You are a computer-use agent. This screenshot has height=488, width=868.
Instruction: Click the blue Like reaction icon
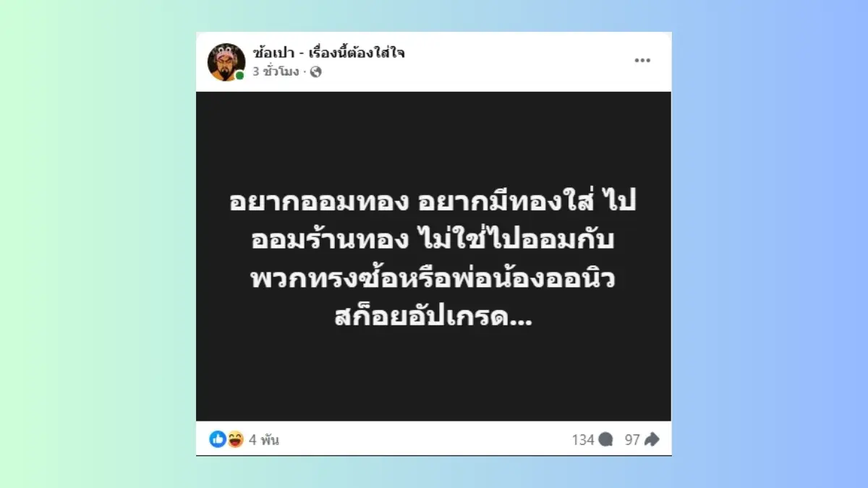click(x=218, y=439)
